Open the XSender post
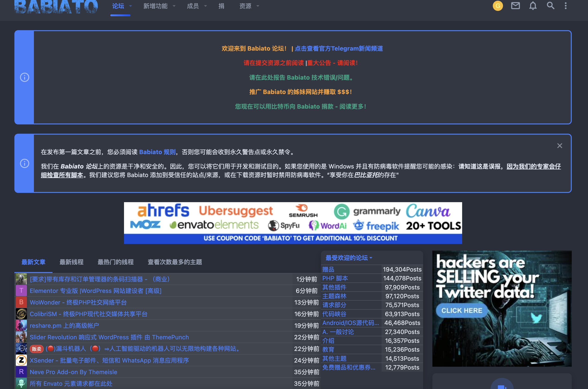The width and height of the screenshot is (588, 389). coord(109,360)
